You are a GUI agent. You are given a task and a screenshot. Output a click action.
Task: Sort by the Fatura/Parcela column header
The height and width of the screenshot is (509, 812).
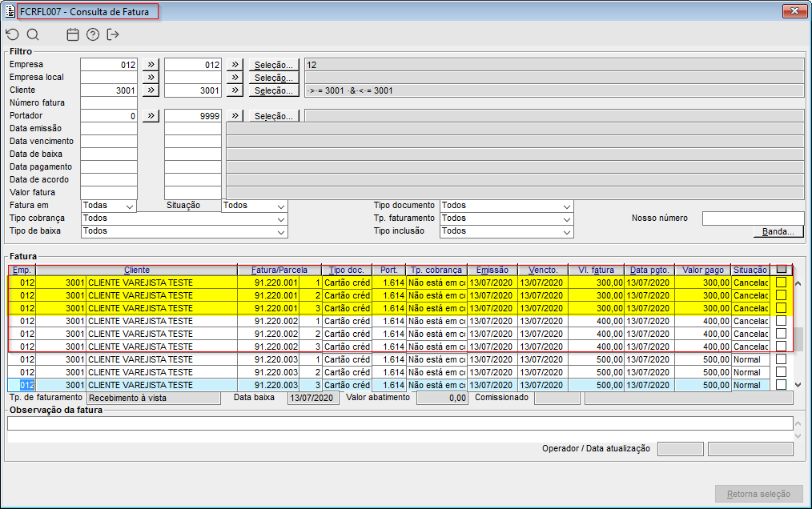click(279, 270)
